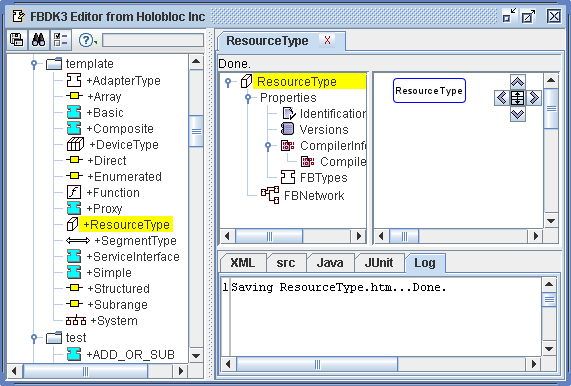Select the +Subrange icon
This screenshot has width=571, height=386.
pyautogui.click(x=74, y=304)
